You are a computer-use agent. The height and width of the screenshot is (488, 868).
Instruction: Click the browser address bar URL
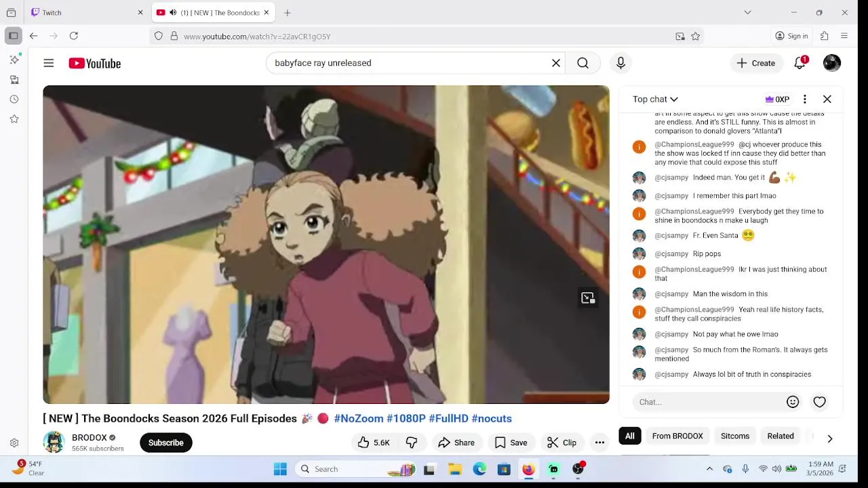(x=257, y=36)
